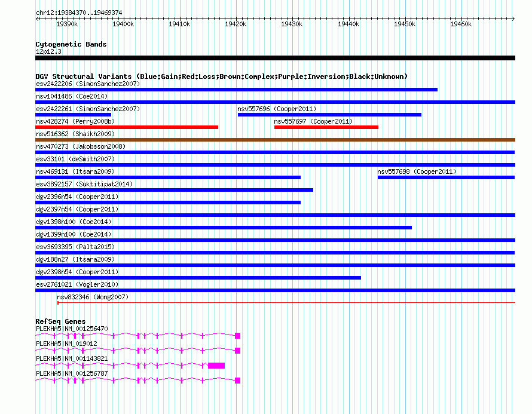Click the 19430k ruler tick label
Screen dimensions: 532x414
pos(292,24)
